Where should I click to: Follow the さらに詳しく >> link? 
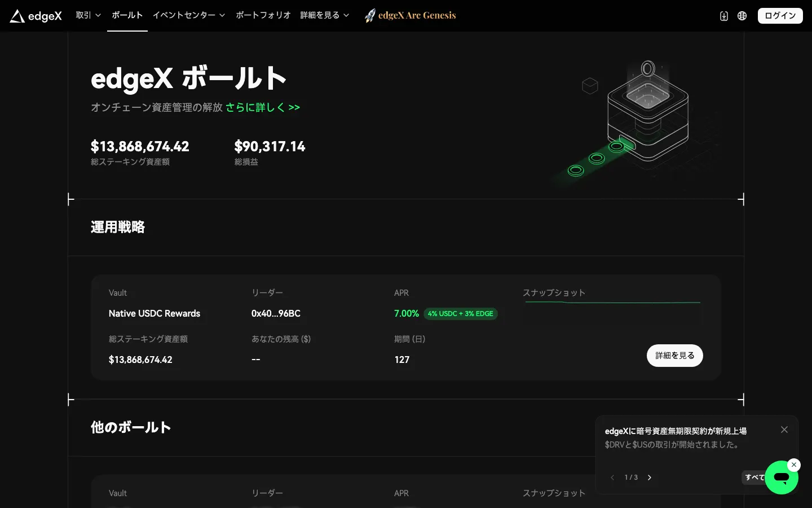pyautogui.click(x=263, y=107)
